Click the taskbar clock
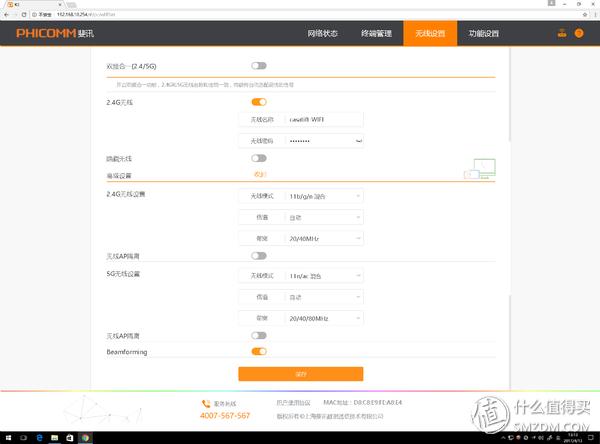Viewport: 600px width, 444px height. coord(573,437)
